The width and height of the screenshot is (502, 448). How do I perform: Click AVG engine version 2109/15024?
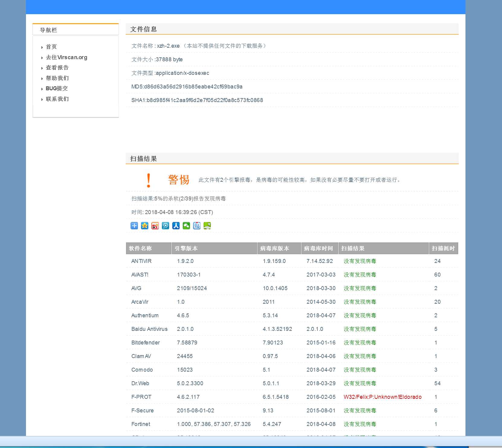(192, 288)
